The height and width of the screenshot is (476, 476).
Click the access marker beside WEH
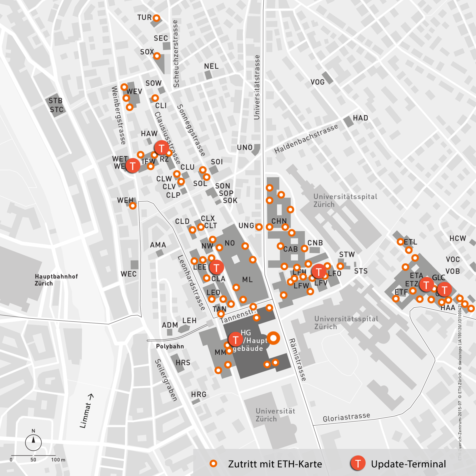tap(133, 205)
